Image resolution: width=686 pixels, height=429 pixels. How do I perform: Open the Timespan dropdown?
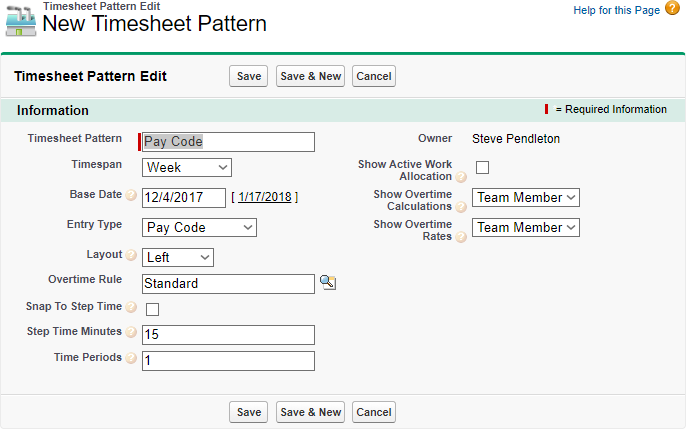point(187,167)
